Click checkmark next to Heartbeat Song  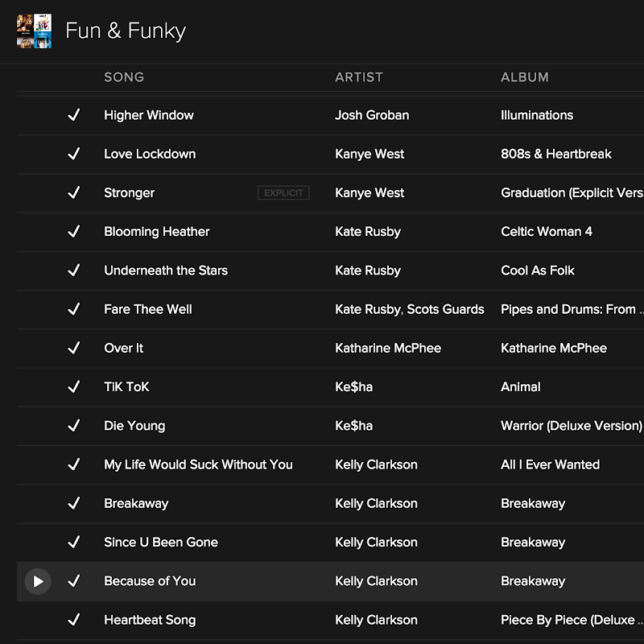click(x=74, y=619)
